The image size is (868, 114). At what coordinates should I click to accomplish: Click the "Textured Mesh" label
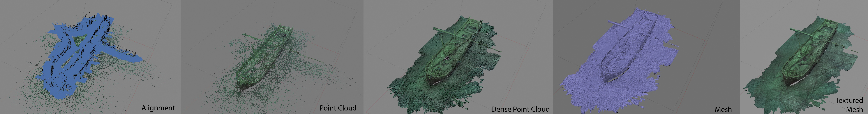coord(849,105)
